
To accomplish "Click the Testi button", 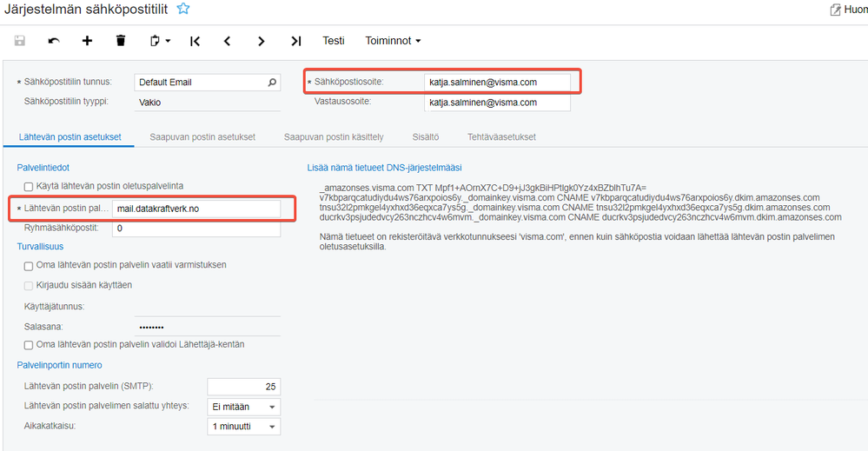I will pos(334,41).
